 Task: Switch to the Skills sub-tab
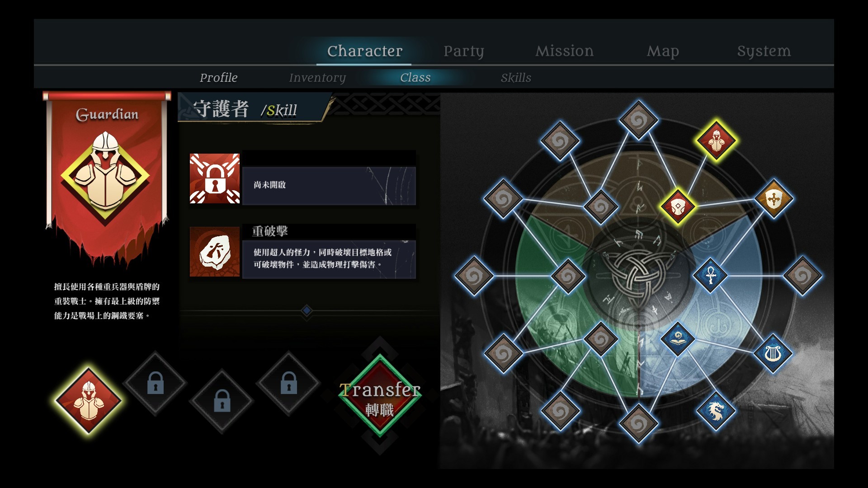[516, 78]
